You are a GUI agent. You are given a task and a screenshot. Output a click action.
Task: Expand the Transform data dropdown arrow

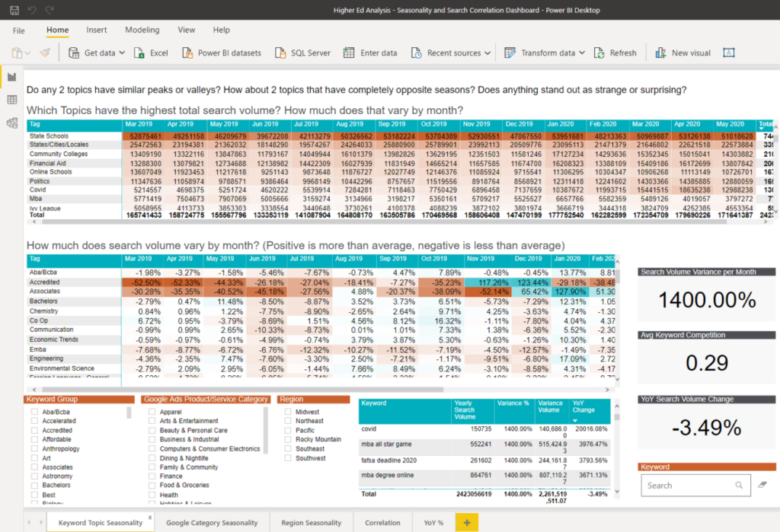coord(582,53)
